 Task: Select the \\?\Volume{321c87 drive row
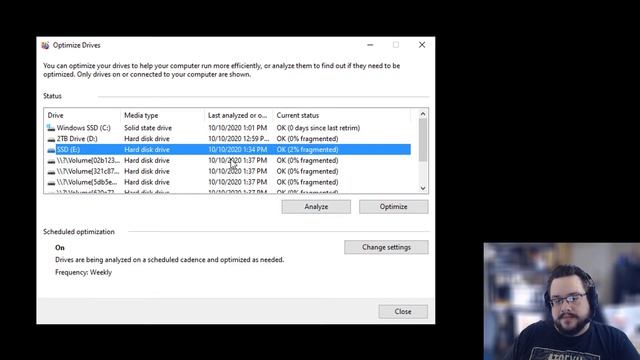(x=229, y=171)
